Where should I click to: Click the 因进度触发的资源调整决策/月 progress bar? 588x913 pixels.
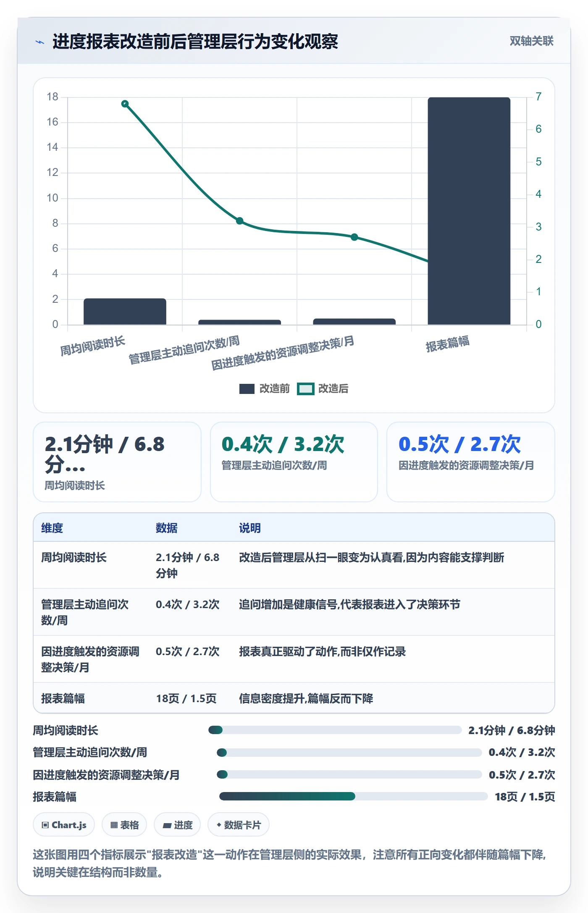pos(349,774)
